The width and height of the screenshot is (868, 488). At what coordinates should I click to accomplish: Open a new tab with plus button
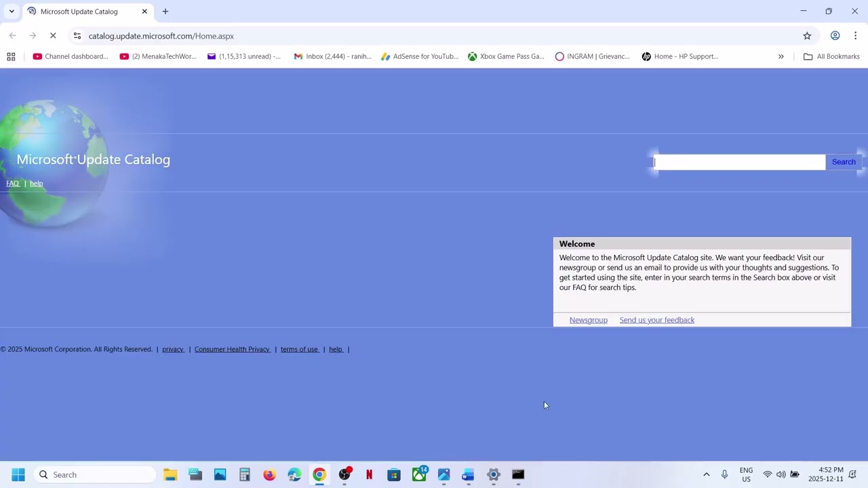[x=165, y=12]
